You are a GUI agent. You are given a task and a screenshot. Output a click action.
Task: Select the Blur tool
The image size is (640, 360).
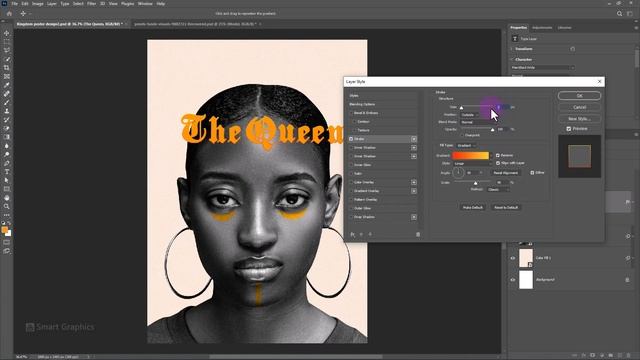point(7,146)
